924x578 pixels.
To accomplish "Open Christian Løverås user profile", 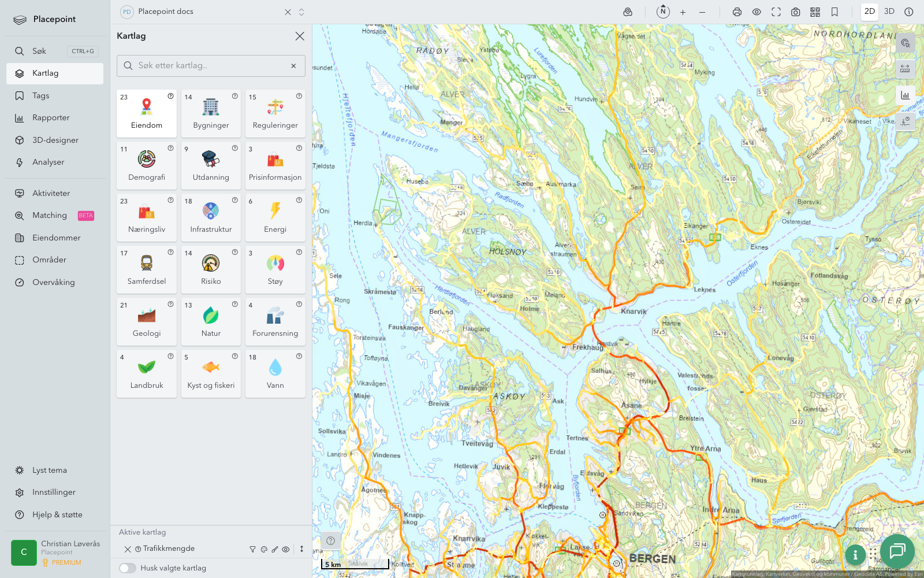I will pos(55,553).
